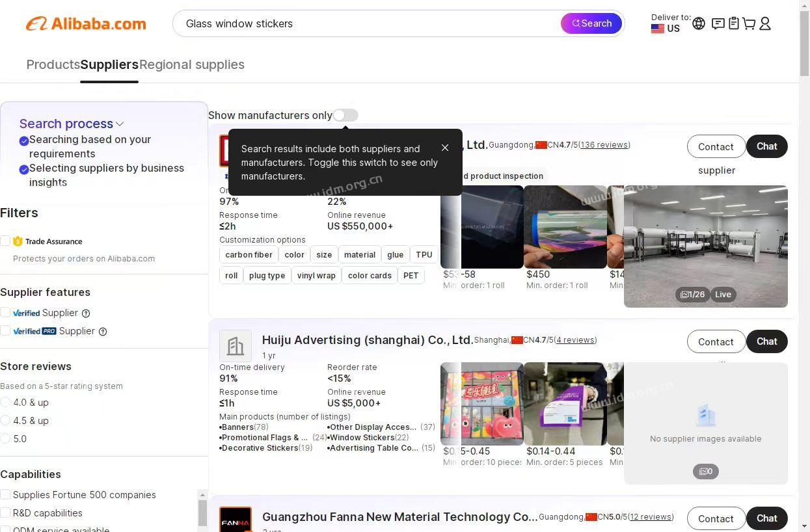Viewport: 810px width, 532px height.
Task: Click Guangzhou Fanna supplier logo
Action: pos(236,520)
